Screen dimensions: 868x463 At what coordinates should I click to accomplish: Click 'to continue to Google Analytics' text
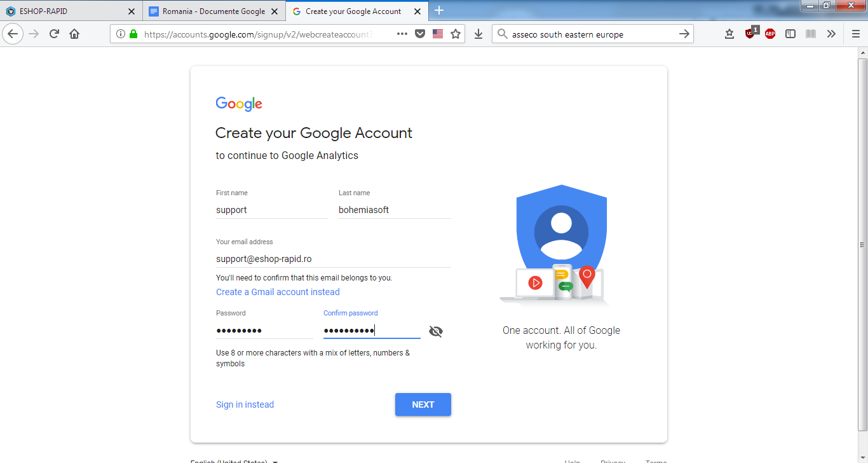[x=287, y=155]
